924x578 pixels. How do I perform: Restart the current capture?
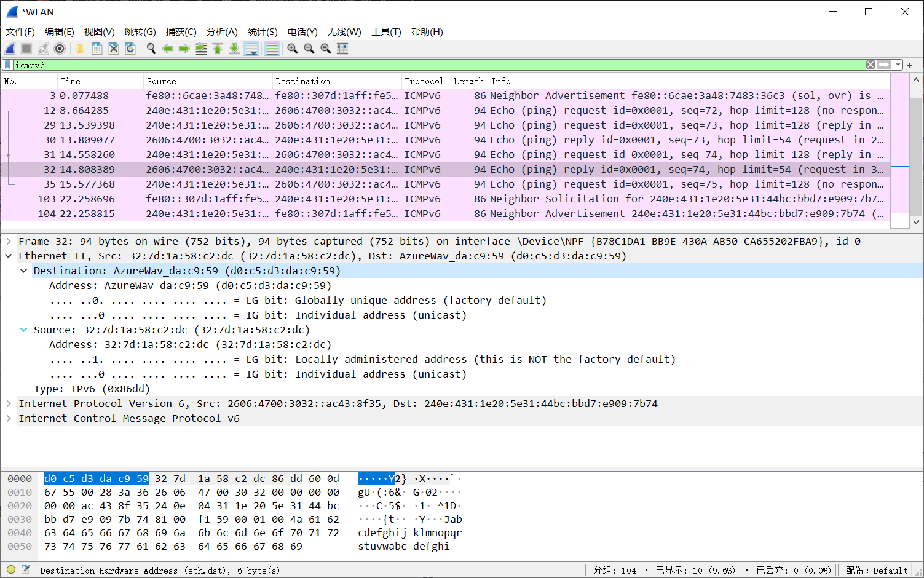pyautogui.click(x=43, y=49)
